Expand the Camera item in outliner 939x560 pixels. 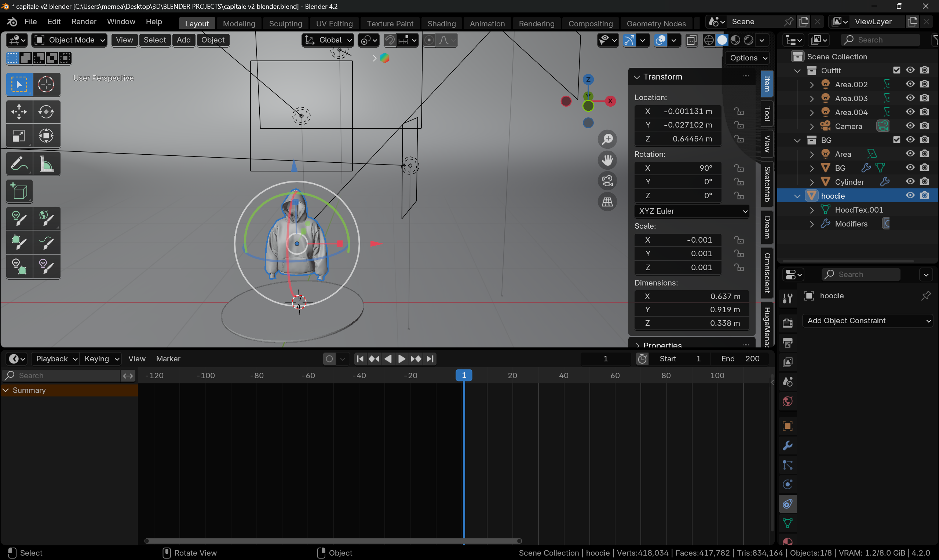(811, 126)
